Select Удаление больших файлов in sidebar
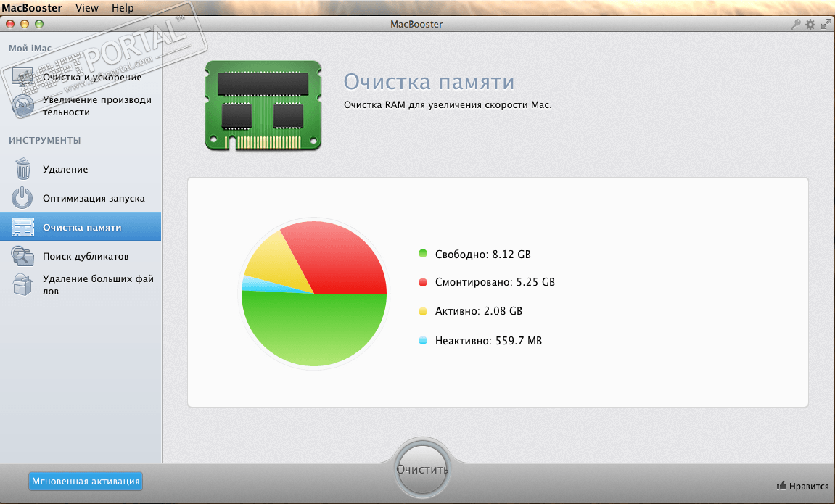The width and height of the screenshot is (835, 504). pos(81,285)
